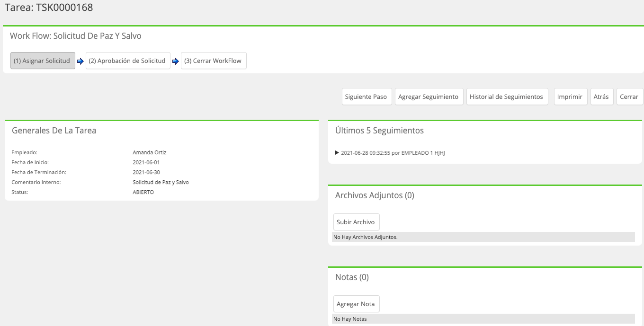Image resolution: width=644 pixels, height=326 pixels.
Task: Go back using the Atrás button
Action: point(602,97)
